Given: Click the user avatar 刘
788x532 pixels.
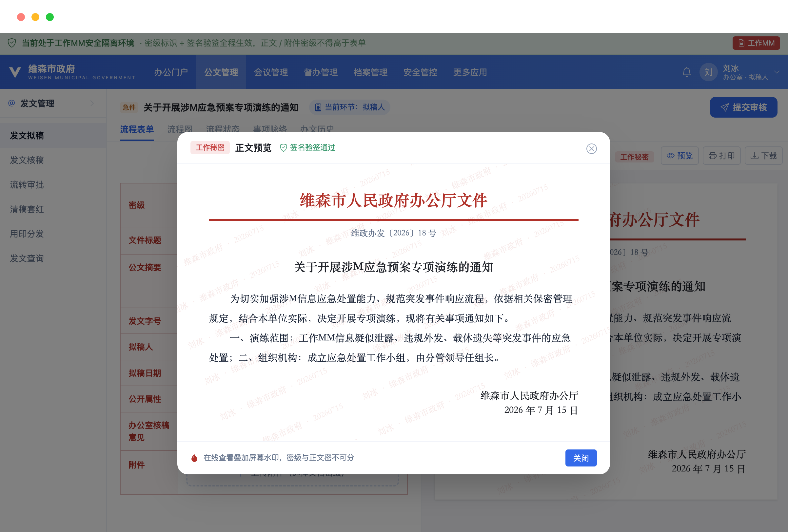Looking at the screenshot, I should pyautogui.click(x=708, y=72).
